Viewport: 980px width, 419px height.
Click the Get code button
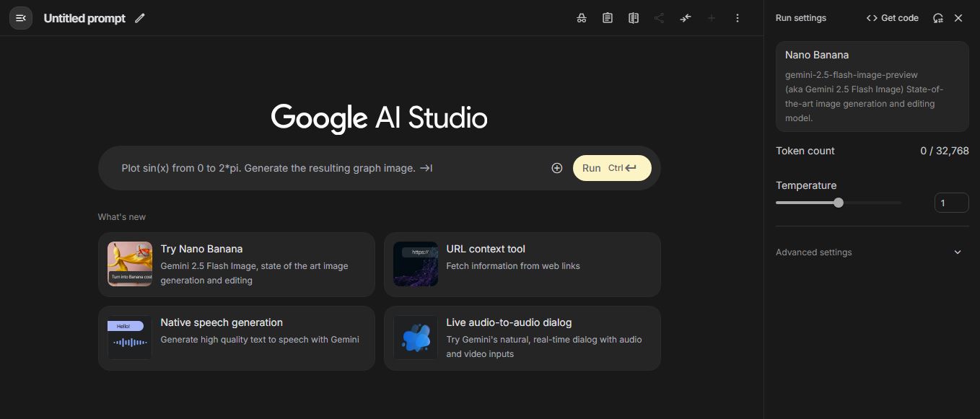[893, 18]
